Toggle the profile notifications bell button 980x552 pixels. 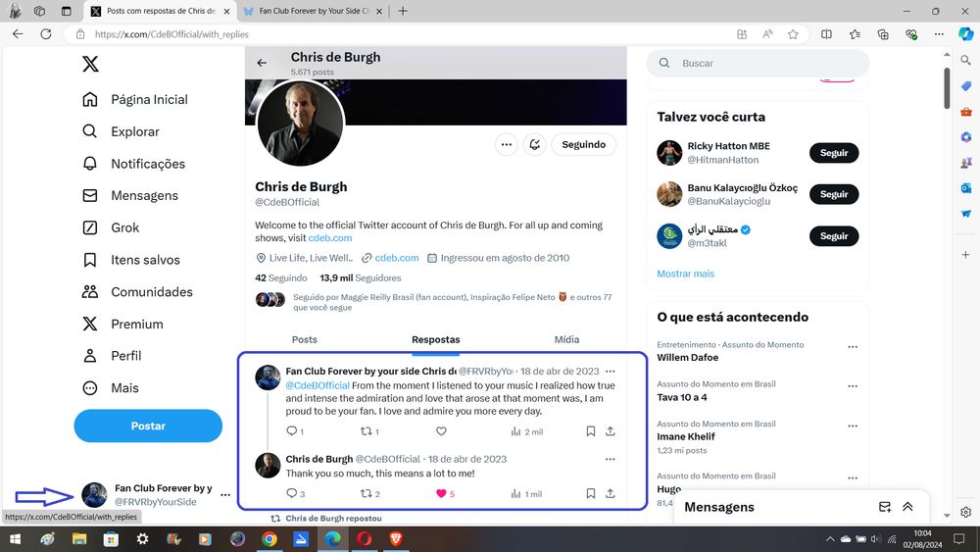[534, 144]
